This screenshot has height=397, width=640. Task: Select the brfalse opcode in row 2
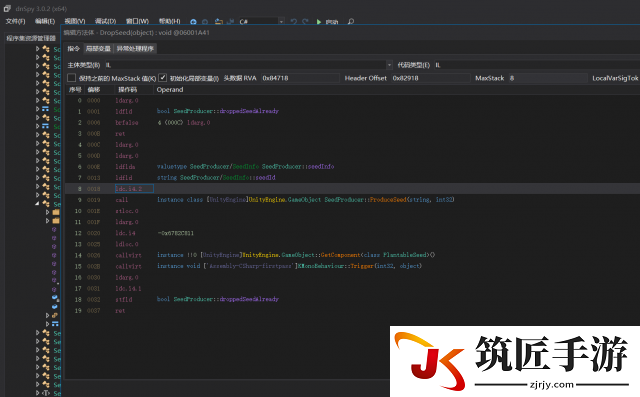click(127, 122)
